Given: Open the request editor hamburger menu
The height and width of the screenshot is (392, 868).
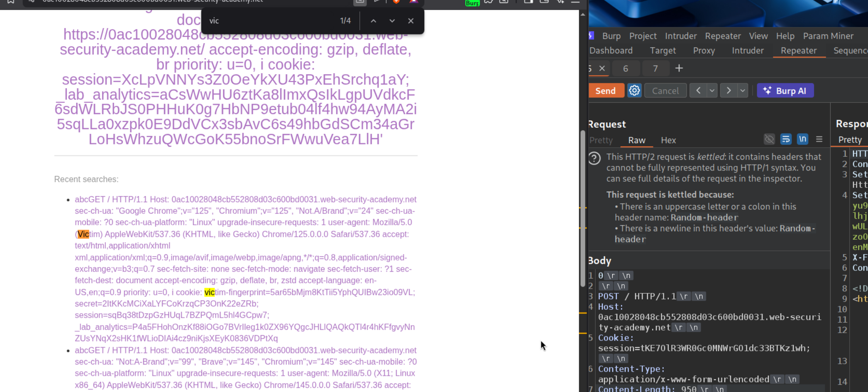Looking at the screenshot, I should pos(819,139).
